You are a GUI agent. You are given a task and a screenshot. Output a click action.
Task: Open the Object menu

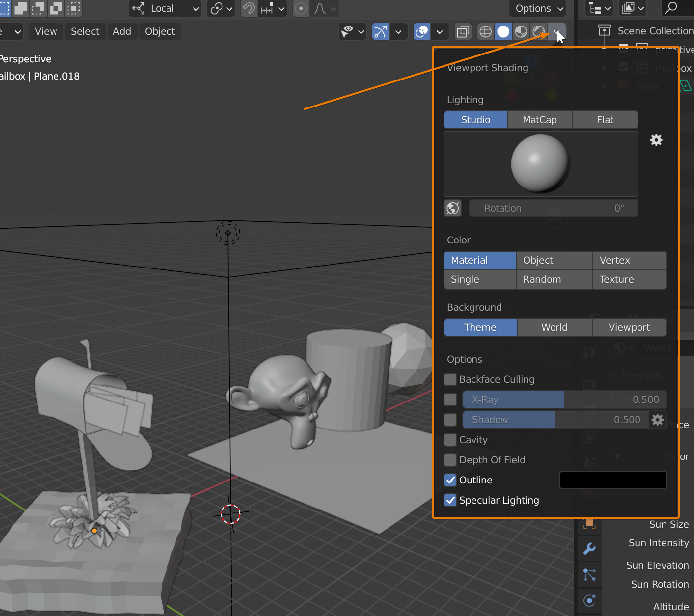pyautogui.click(x=160, y=31)
